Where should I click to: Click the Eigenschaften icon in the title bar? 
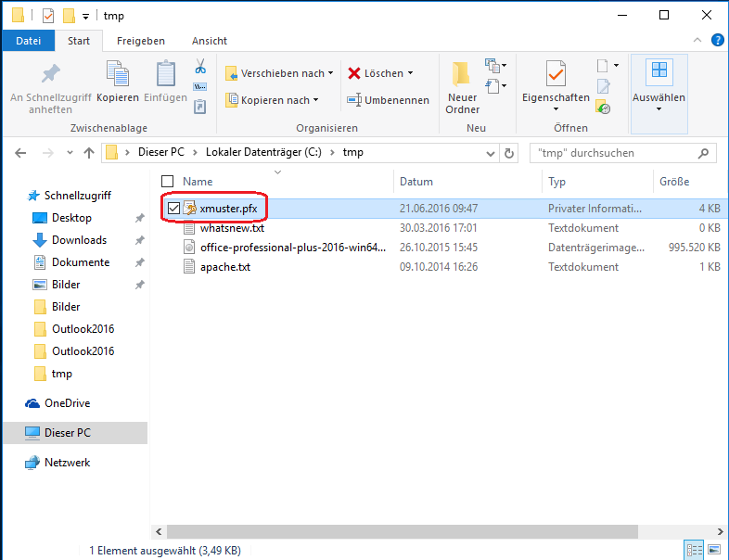coord(48,16)
